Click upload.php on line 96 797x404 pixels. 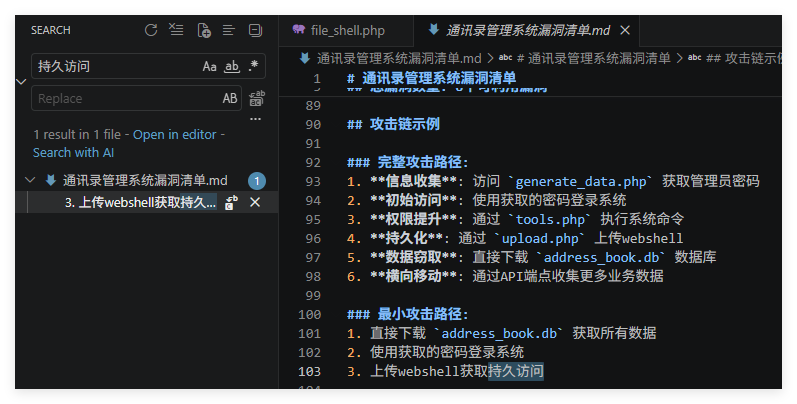pyautogui.click(x=540, y=238)
